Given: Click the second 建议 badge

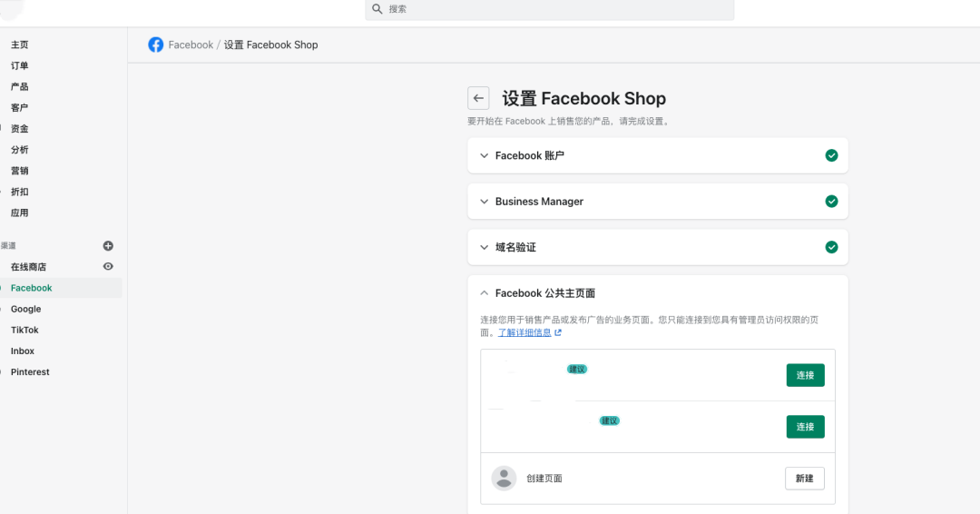Looking at the screenshot, I should point(610,420).
